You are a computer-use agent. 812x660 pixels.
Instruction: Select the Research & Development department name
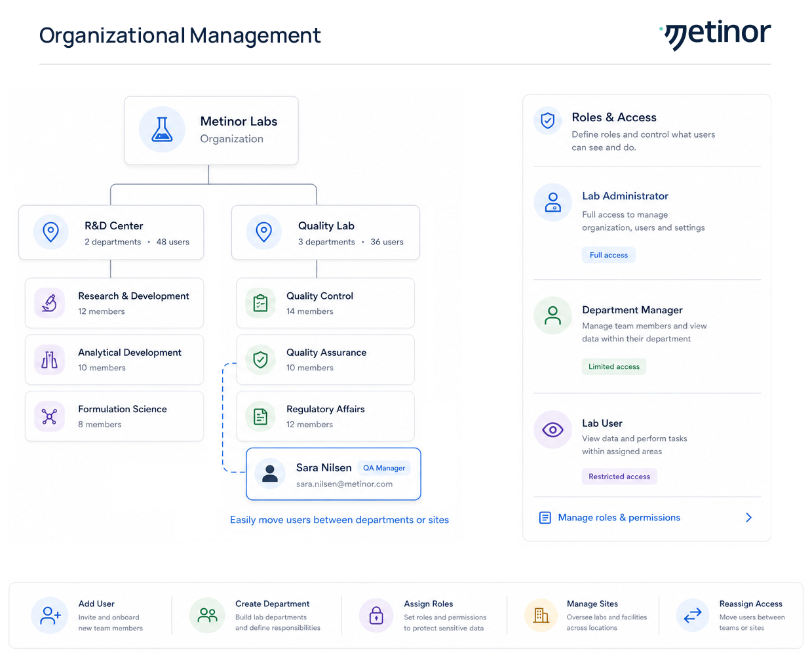coord(134,296)
